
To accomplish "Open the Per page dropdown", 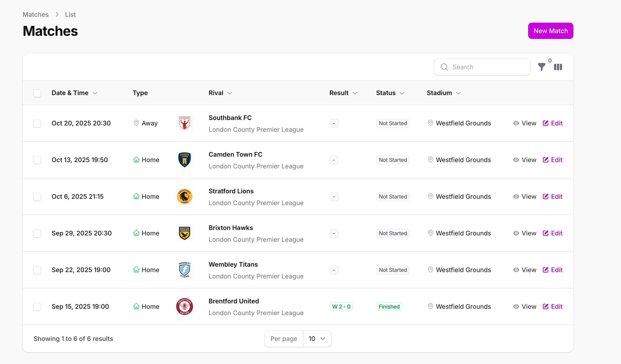I will point(317,339).
